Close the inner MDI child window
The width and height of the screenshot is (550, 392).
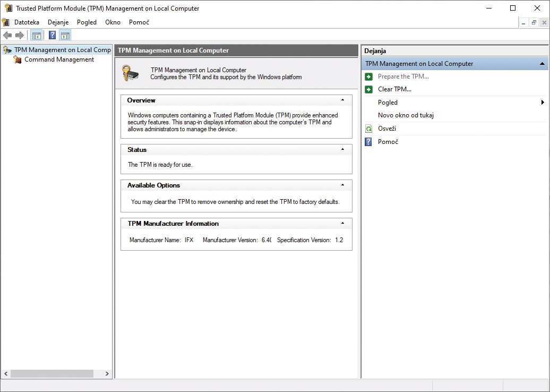[x=544, y=23]
